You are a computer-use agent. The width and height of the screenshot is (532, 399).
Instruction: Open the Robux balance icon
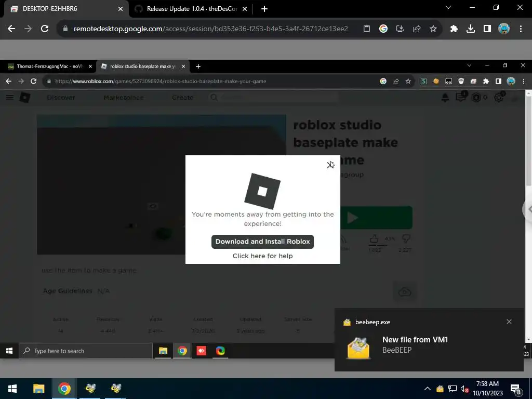(476, 98)
